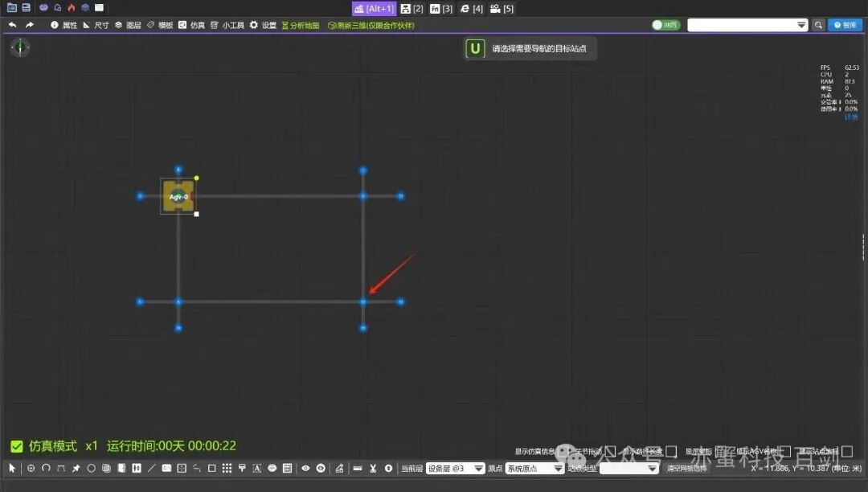The height and width of the screenshot is (492, 868).
Task: Click the Agv-0 vehicle on the map
Action: point(178,196)
